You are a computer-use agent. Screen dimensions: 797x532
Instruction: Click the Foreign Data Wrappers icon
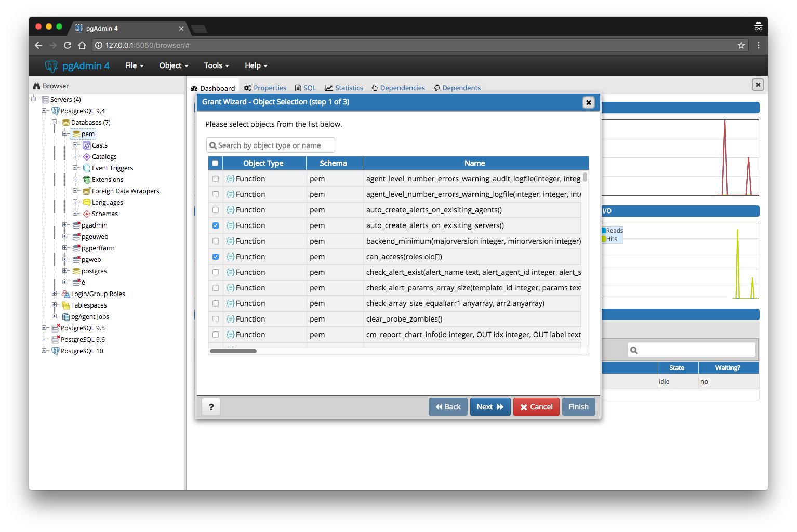click(x=87, y=191)
